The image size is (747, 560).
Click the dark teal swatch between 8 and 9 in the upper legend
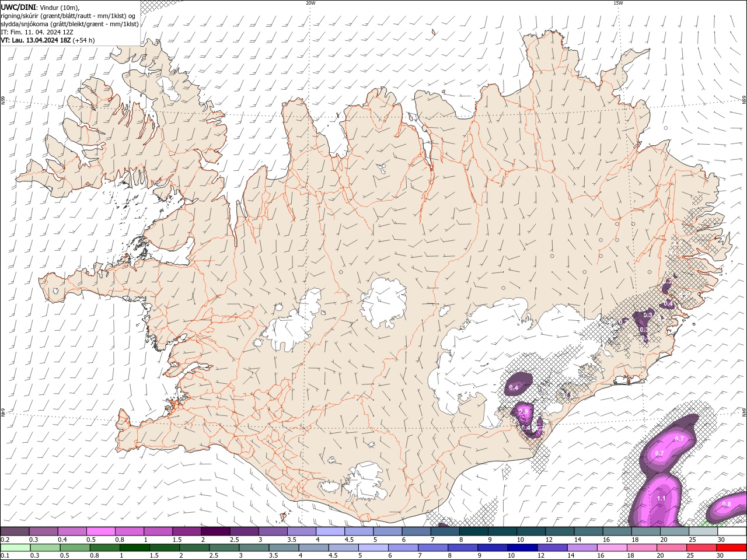click(473, 531)
